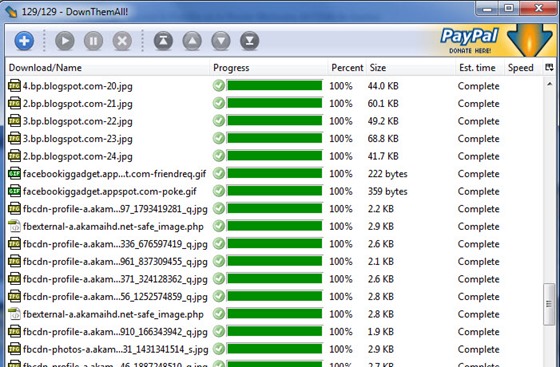Click PHP file icon of 2.8 KB safe_image.php

tap(14, 314)
